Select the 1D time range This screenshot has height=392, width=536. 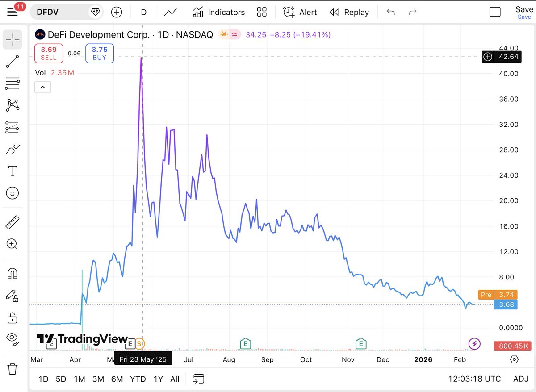point(43,379)
